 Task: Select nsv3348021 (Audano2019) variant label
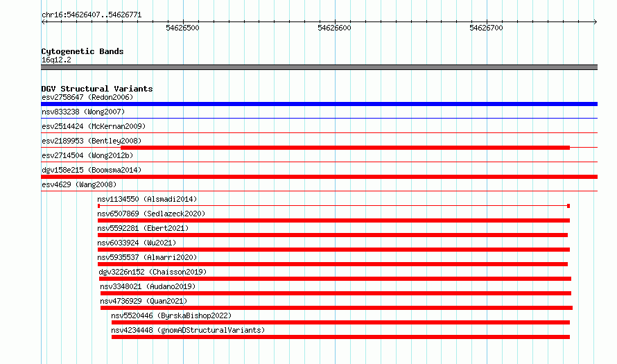click(148, 286)
